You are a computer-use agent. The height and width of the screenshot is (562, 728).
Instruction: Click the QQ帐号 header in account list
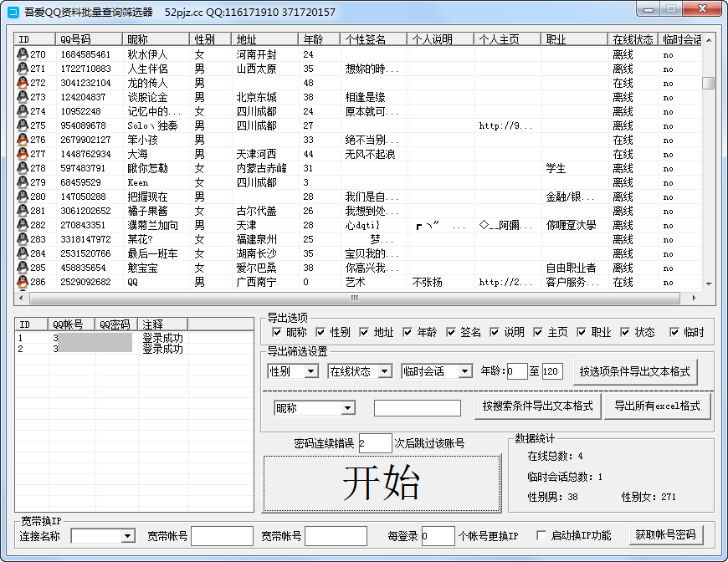71,324
